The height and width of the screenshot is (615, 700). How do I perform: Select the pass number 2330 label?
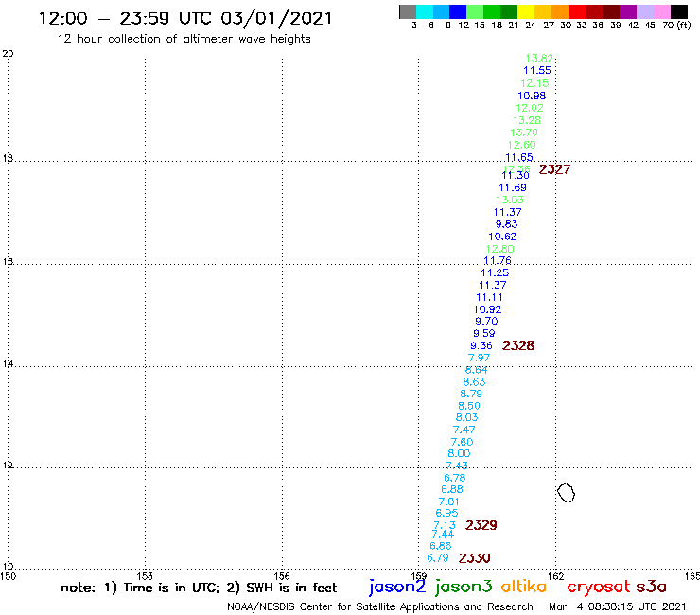tap(474, 558)
